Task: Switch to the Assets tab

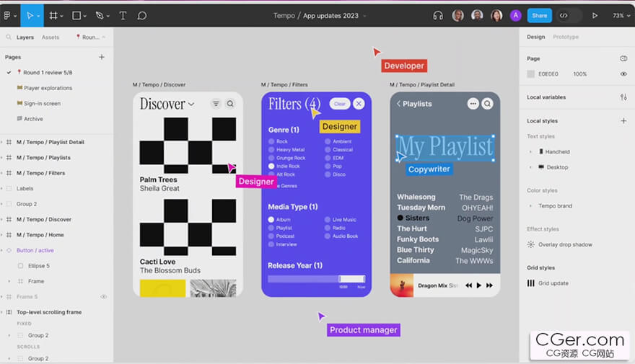Action: (51, 37)
